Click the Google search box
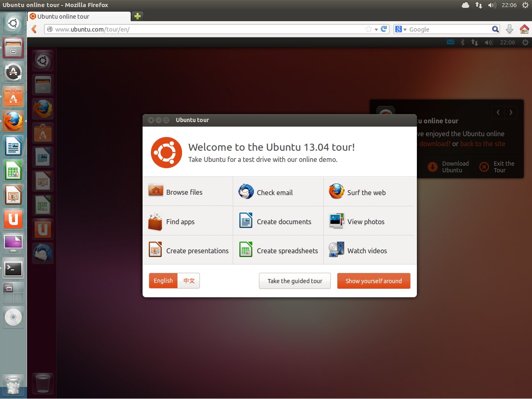The image size is (532, 399). pyautogui.click(x=449, y=29)
